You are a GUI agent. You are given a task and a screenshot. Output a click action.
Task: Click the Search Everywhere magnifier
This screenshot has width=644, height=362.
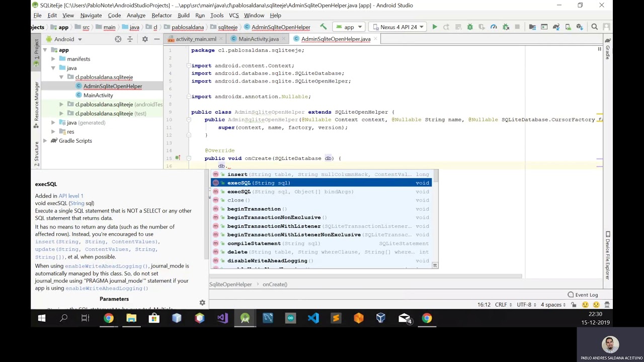coord(595,27)
